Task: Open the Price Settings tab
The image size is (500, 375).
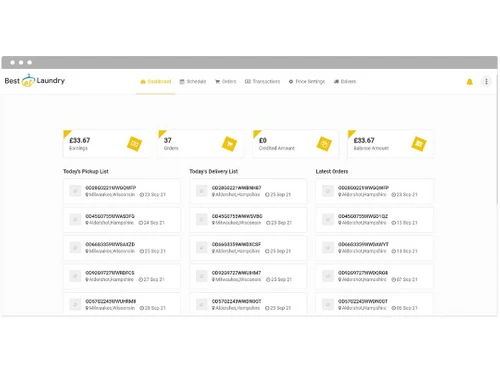Action: [x=307, y=82]
